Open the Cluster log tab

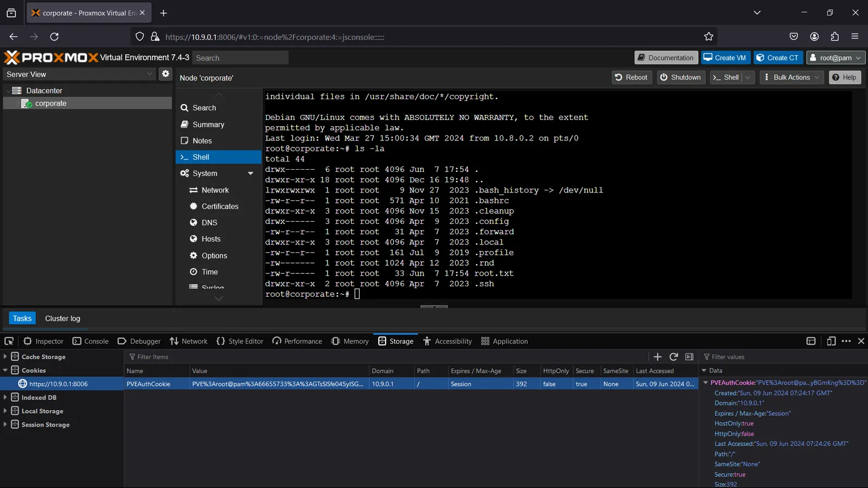(x=62, y=318)
